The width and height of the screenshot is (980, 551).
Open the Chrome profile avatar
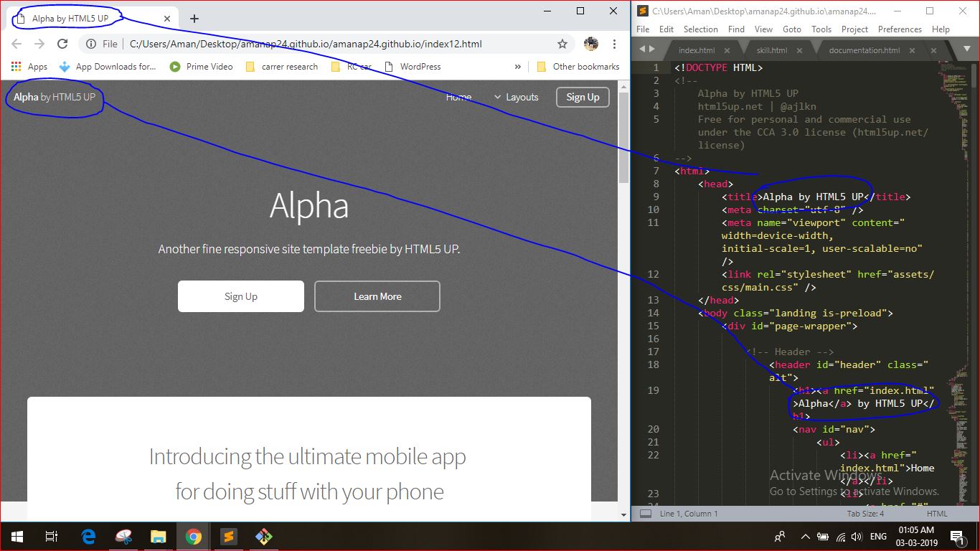point(591,44)
